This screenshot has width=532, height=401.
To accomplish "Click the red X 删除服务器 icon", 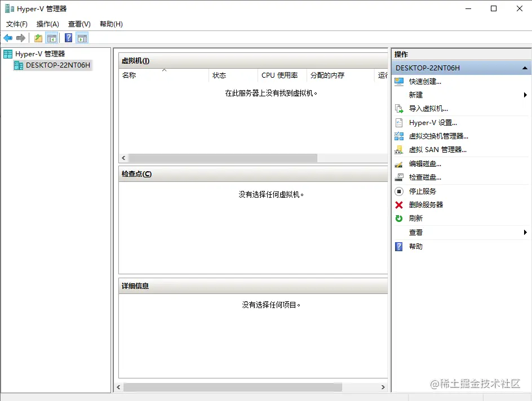I will tap(399, 205).
